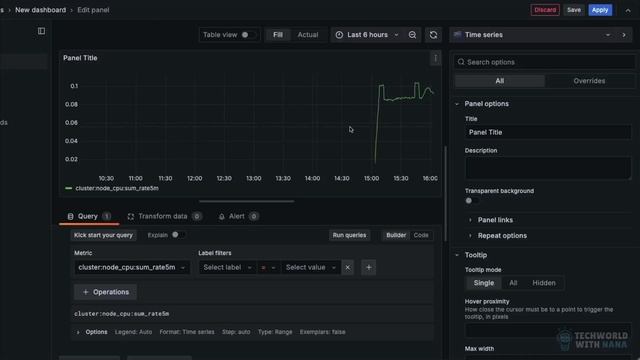
Task: Collapse the top toolbar with the chevron-up icon
Action: [x=628, y=11]
